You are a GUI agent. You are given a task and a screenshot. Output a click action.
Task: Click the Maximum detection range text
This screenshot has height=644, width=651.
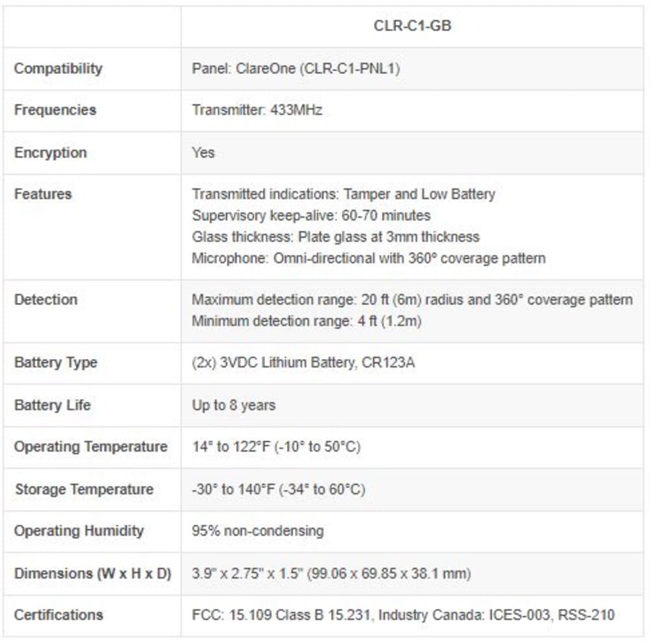pyautogui.click(x=412, y=300)
